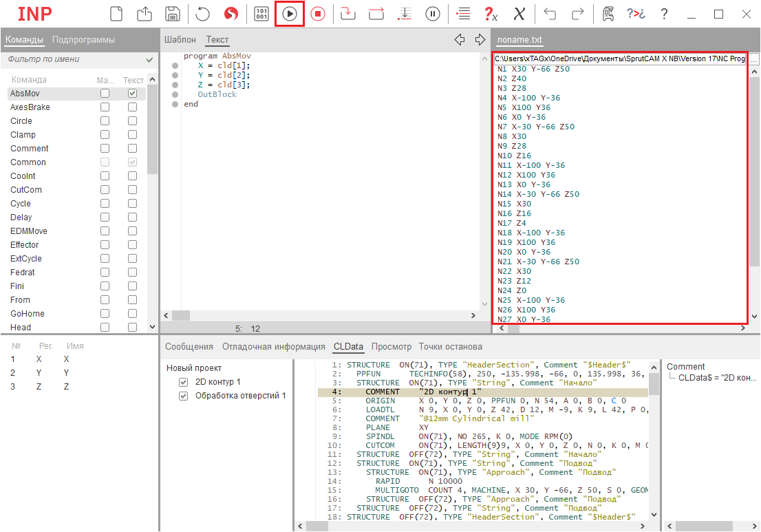Click the right navigation arrow above editor
The image size is (761, 532).
tap(480, 40)
